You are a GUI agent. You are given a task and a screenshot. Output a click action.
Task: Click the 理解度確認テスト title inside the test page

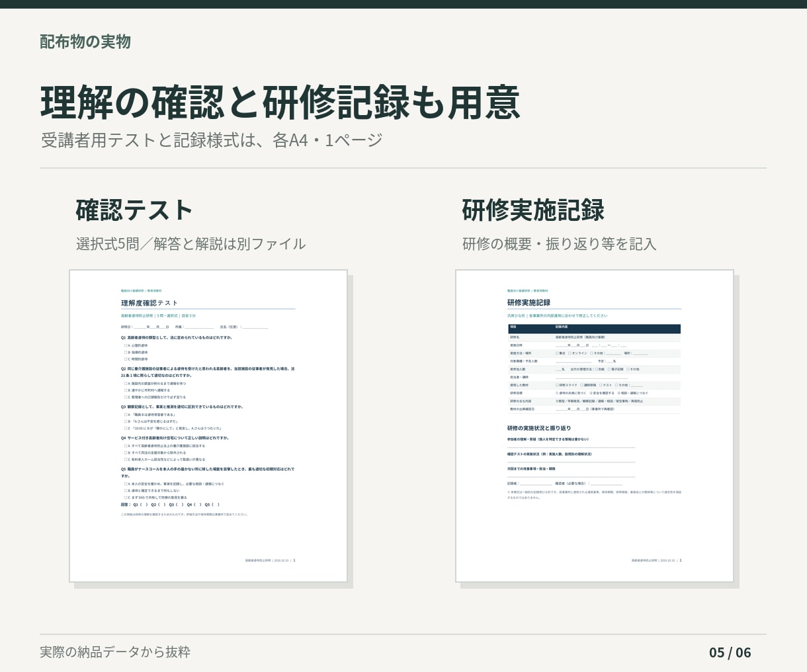[149, 303]
